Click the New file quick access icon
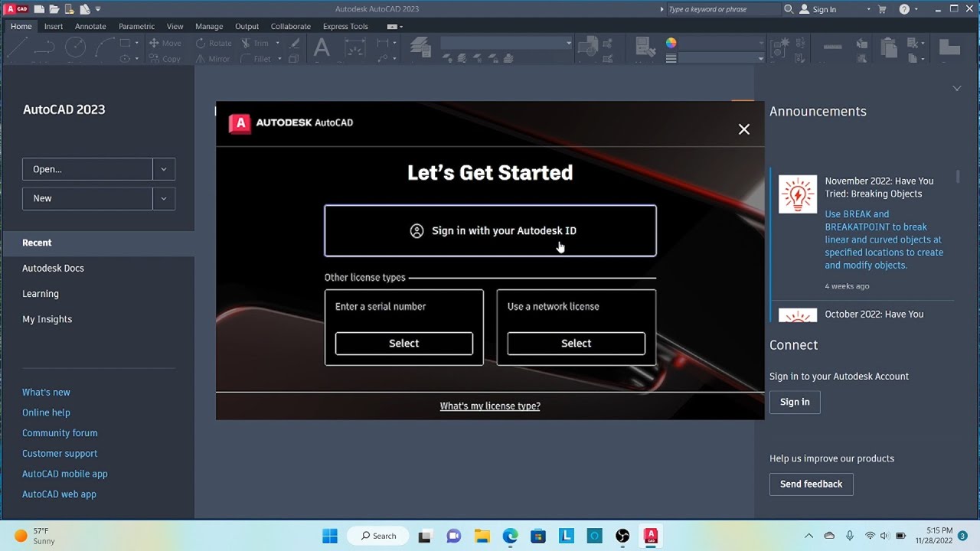980x551 pixels. (38, 9)
